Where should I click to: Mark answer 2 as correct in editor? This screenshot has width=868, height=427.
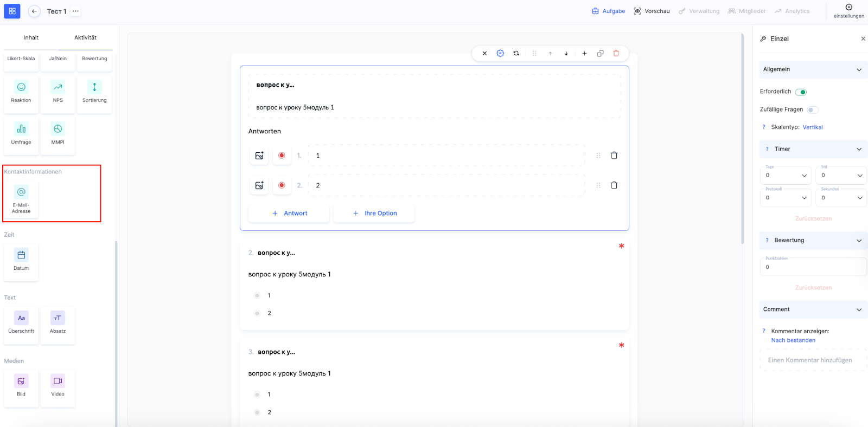(282, 185)
